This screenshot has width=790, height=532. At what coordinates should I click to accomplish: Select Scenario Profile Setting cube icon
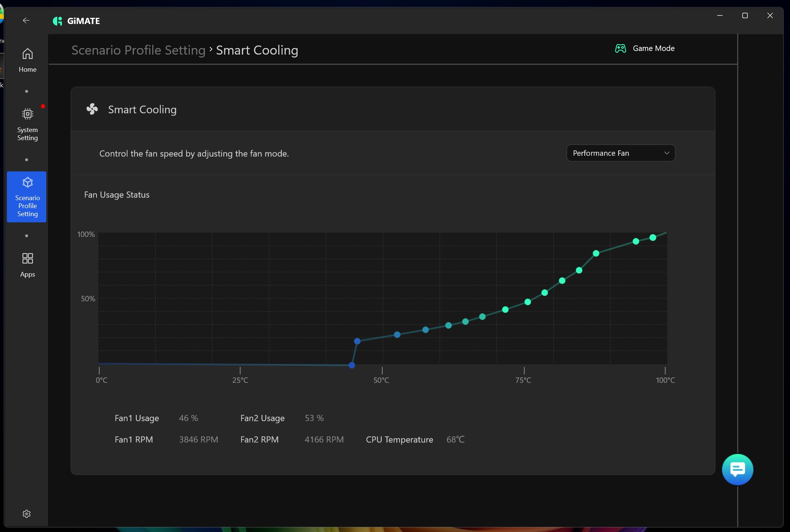coord(28,182)
